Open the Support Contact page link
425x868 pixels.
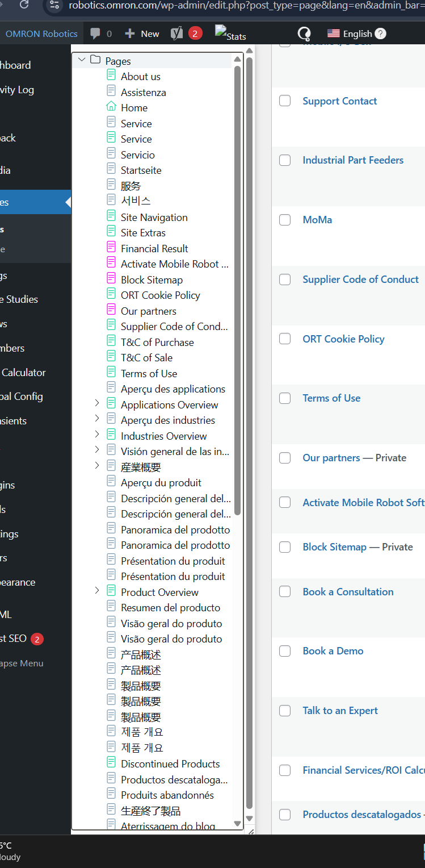pyautogui.click(x=340, y=101)
